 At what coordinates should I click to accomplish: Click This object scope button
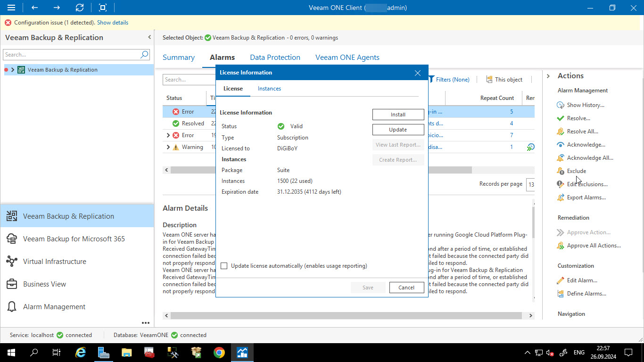504,80
